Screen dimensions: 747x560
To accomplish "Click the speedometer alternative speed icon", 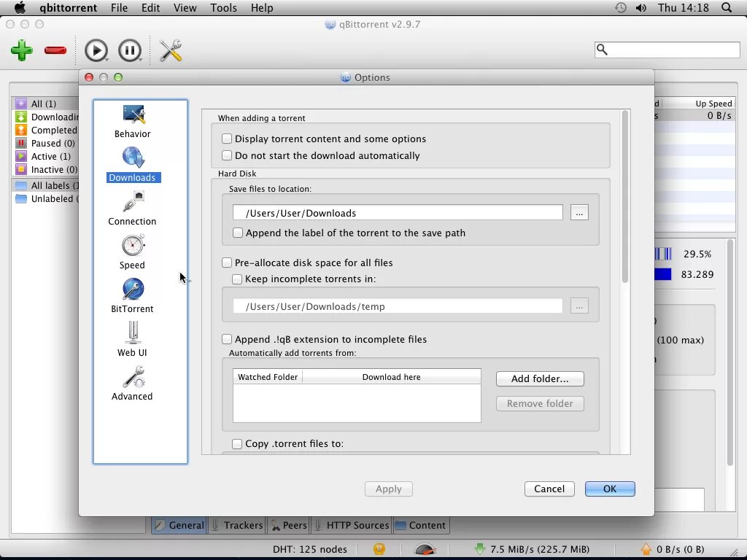I will coord(425,549).
